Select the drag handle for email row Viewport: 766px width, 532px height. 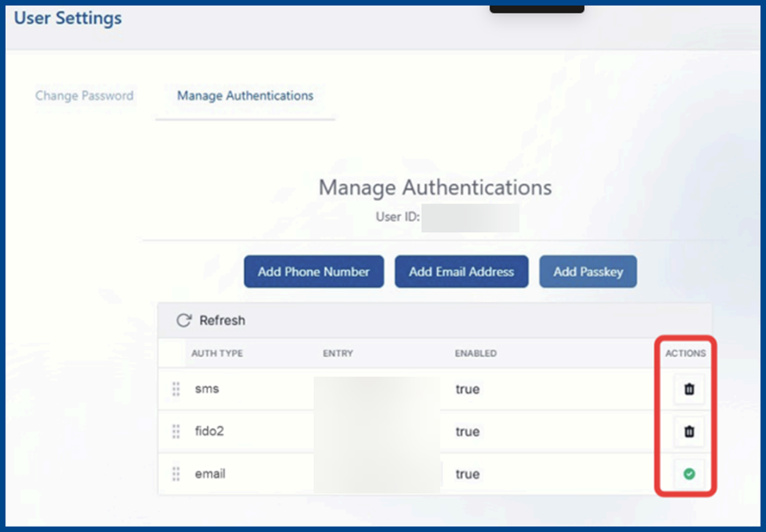point(176,474)
